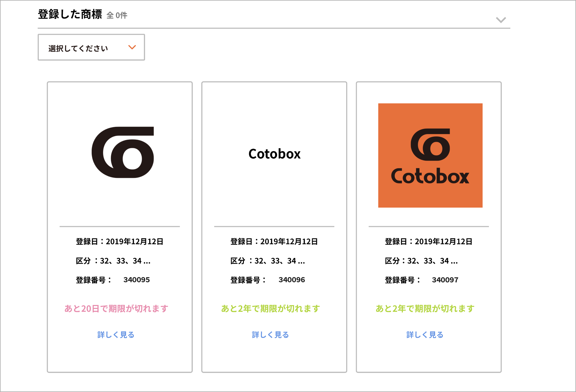
Task: Click registration number 340095
Action: click(137, 280)
